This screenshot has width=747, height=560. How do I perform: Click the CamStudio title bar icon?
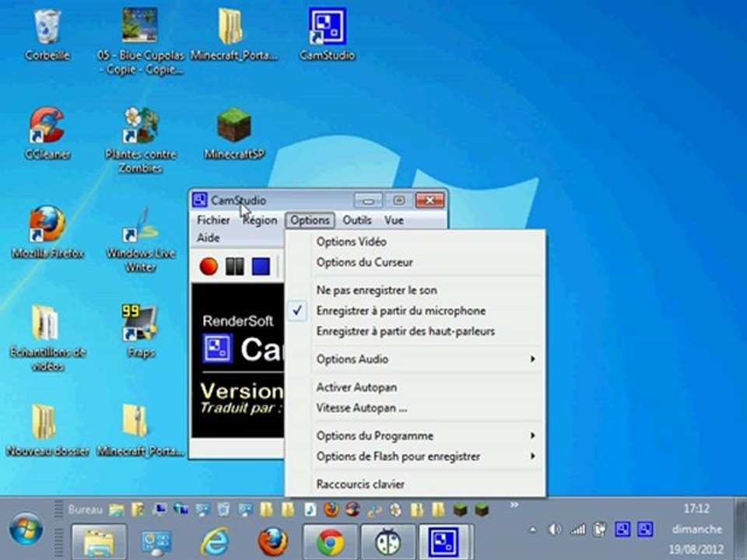(x=200, y=200)
